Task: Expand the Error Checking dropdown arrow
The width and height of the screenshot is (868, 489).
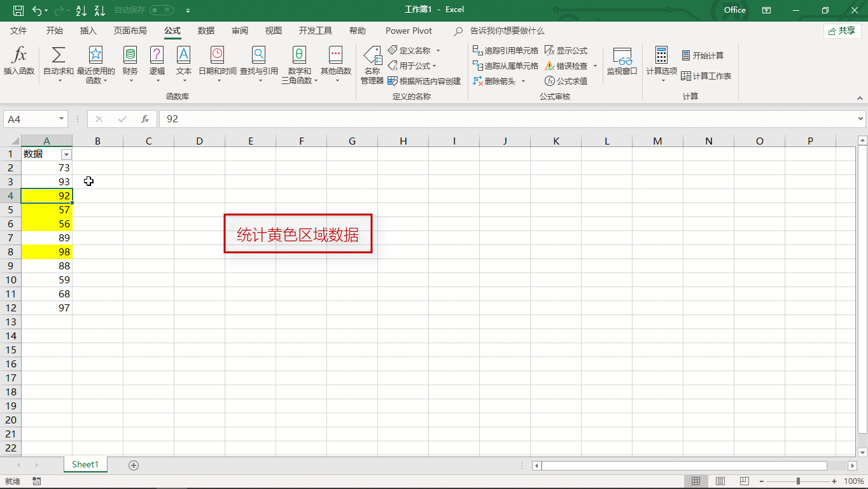Action: [x=595, y=66]
